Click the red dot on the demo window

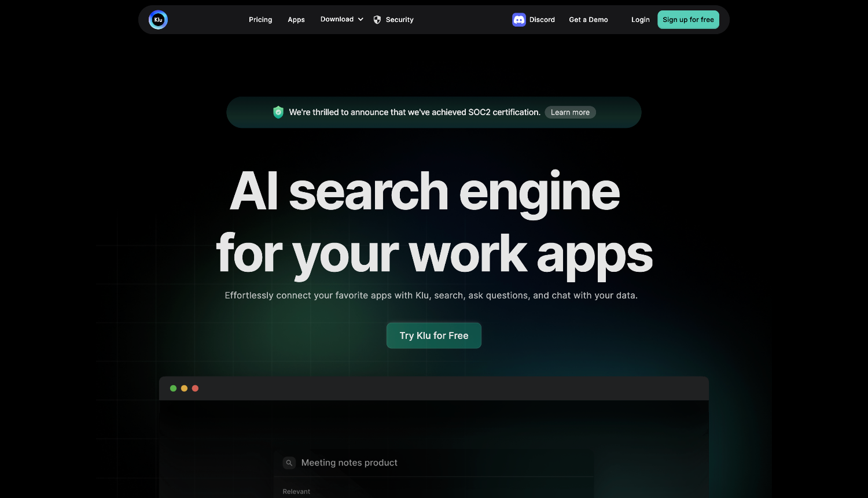pyautogui.click(x=195, y=388)
